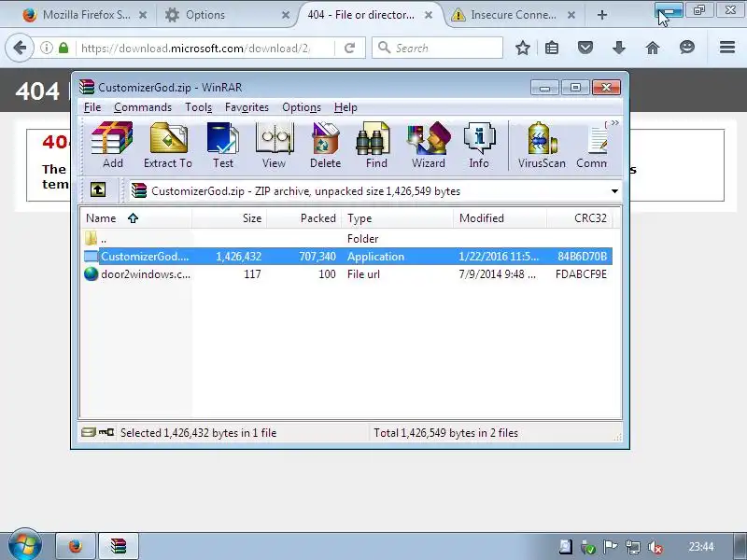
Task: Open the Find binoculars tool
Action: click(376, 145)
